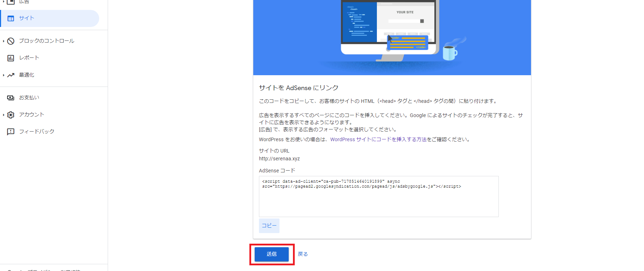The image size is (644, 271).
Task: Click the 最適化 trend arrow icon
Action: (11, 75)
